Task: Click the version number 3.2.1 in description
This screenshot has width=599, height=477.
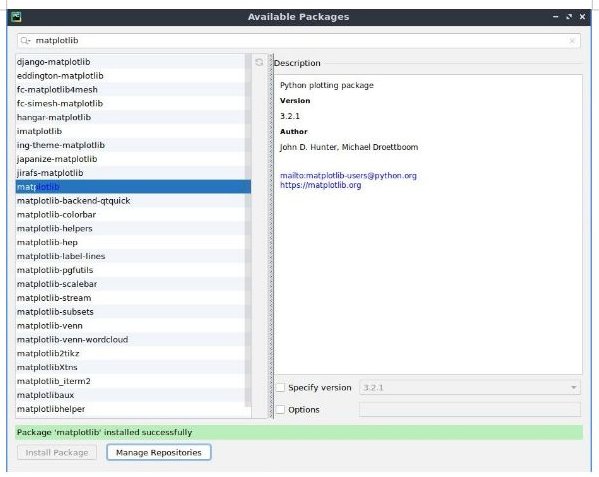Action: [x=290, y=116]
